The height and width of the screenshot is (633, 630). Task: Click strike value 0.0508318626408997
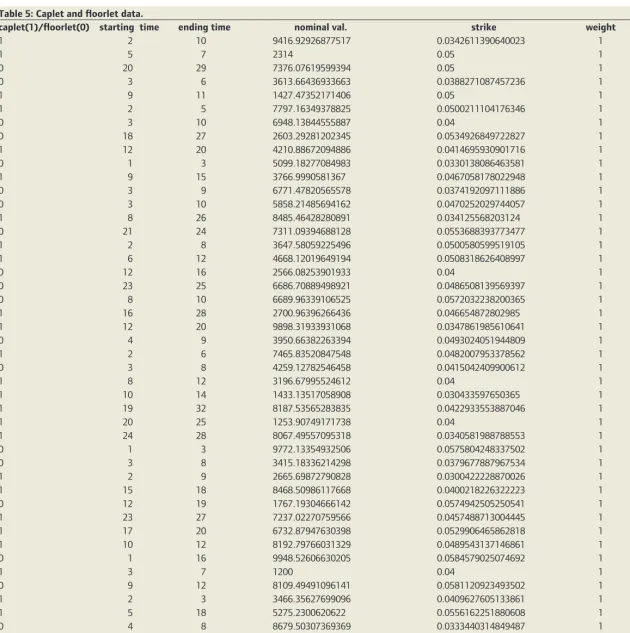(x=481, y=259)
